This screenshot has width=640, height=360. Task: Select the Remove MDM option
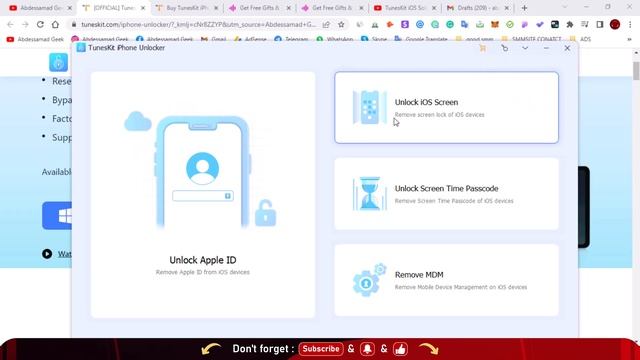click(447, 280)
